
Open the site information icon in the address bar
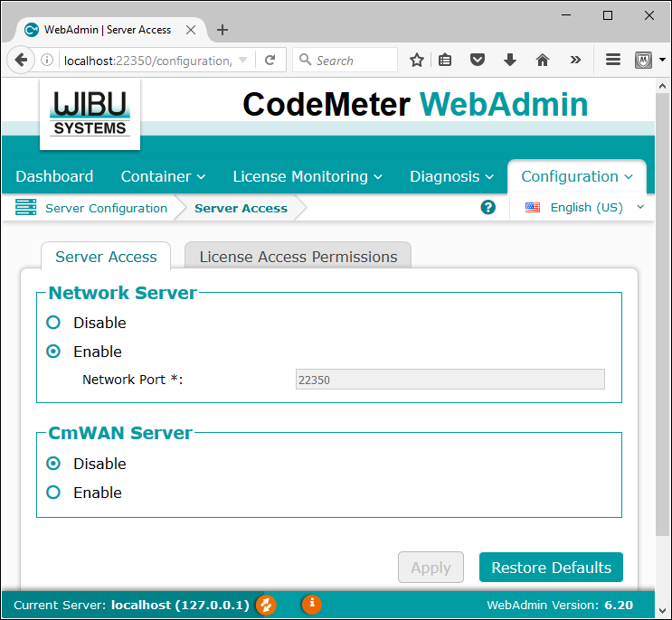click(x=47, y=60)
